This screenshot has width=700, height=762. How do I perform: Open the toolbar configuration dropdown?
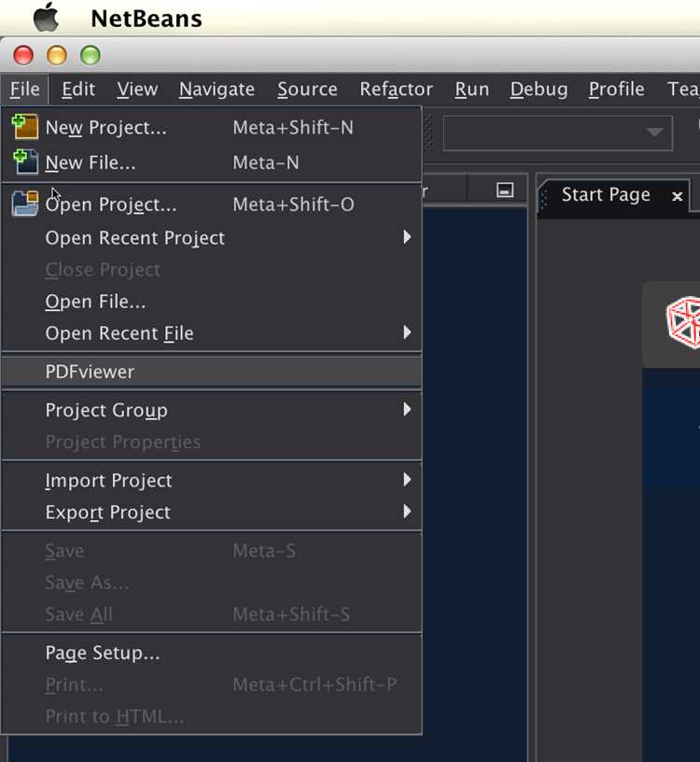(558, 133)
